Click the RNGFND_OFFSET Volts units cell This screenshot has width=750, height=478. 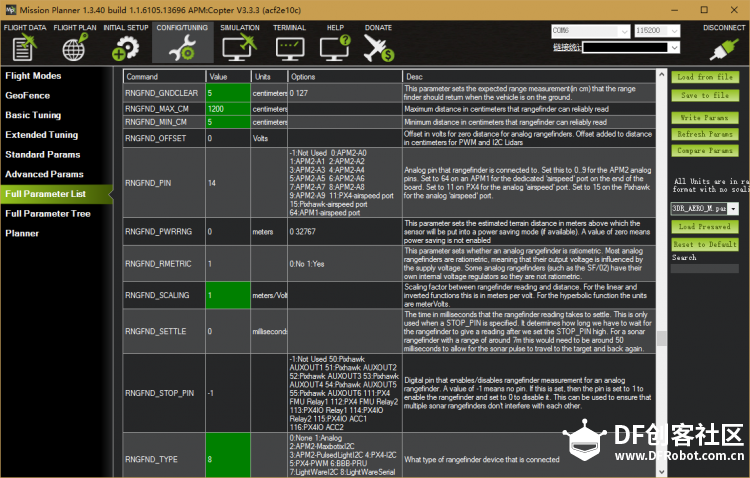(x=269, y=138)
